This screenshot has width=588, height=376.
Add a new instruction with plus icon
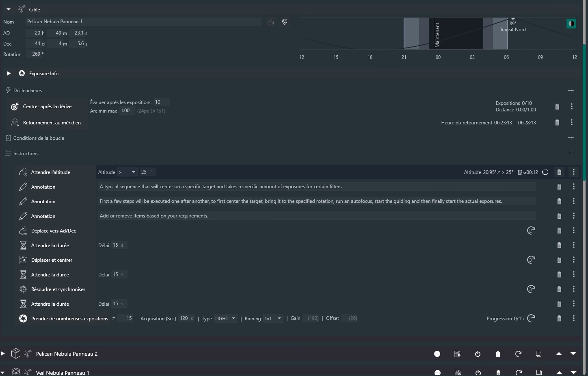coord(571,153)
